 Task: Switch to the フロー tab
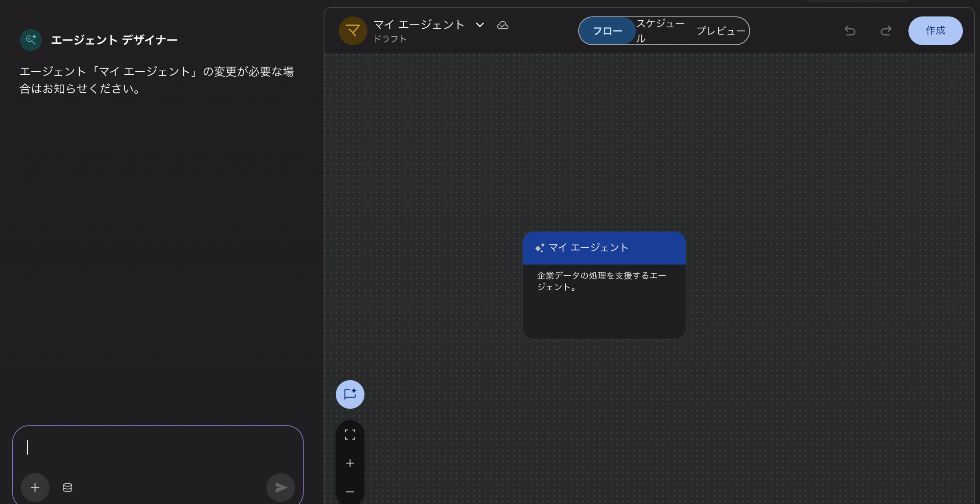click(x=607, y=31)
